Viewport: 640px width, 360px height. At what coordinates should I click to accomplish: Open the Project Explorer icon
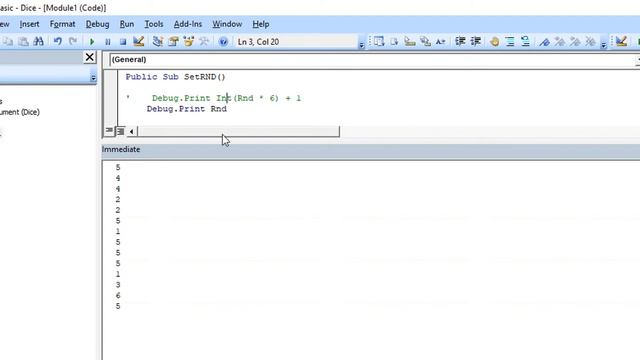[x=158, y=42]
